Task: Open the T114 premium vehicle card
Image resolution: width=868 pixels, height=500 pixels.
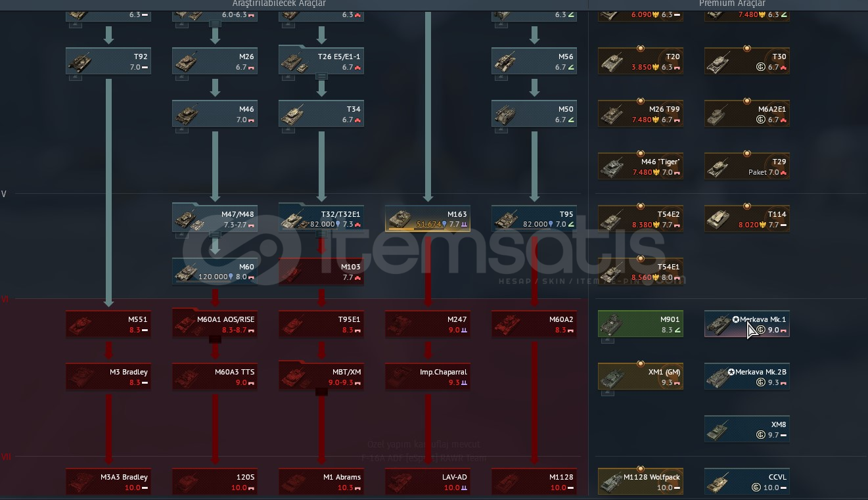Action: [x=747, y=219]
